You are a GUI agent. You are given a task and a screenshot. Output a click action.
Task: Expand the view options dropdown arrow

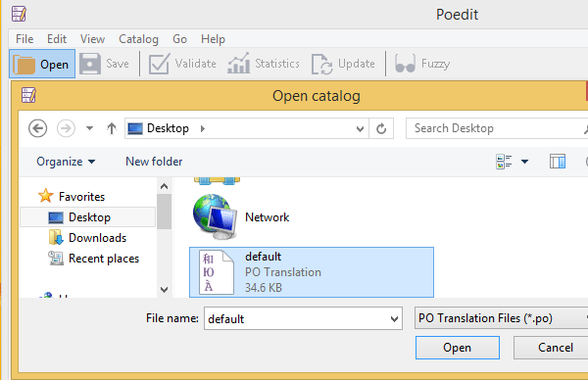pos(524,162)
